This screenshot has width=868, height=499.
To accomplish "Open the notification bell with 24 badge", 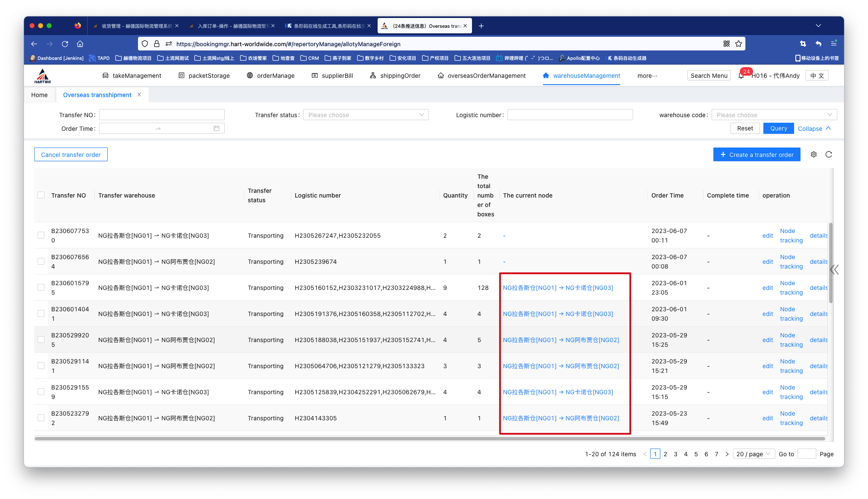I will click(x=741, y=76).
